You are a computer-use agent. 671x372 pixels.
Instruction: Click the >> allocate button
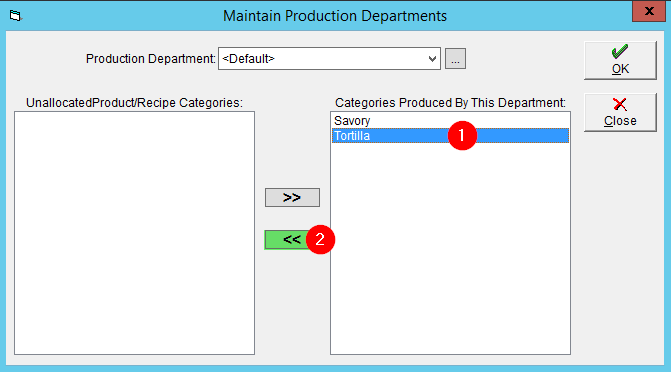click(292, 197)
